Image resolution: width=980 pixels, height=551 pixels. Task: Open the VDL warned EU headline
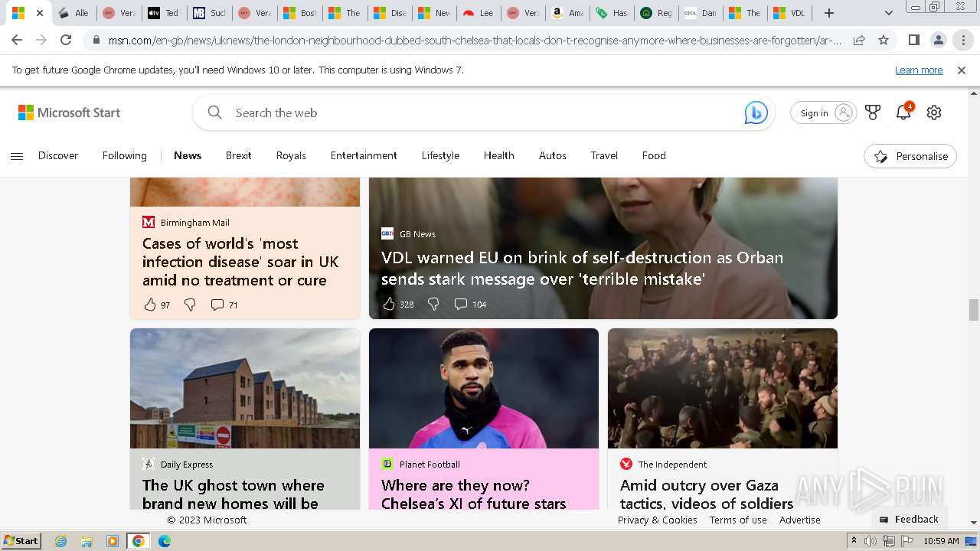point(582,268)
